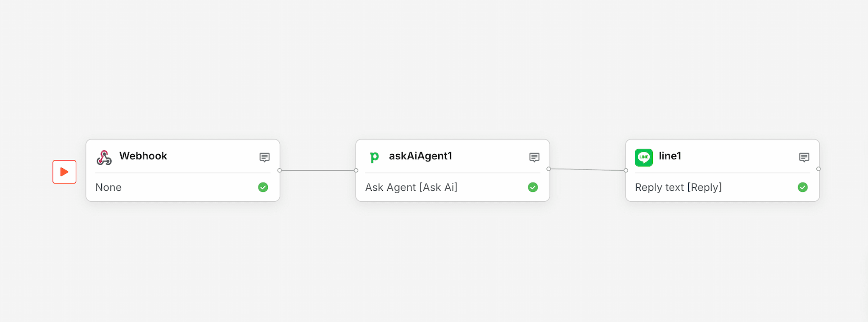Viewport: 868px width, 322px height.
Task: Click the Webhook node's output connector port
Action: (x=280, y=170)
